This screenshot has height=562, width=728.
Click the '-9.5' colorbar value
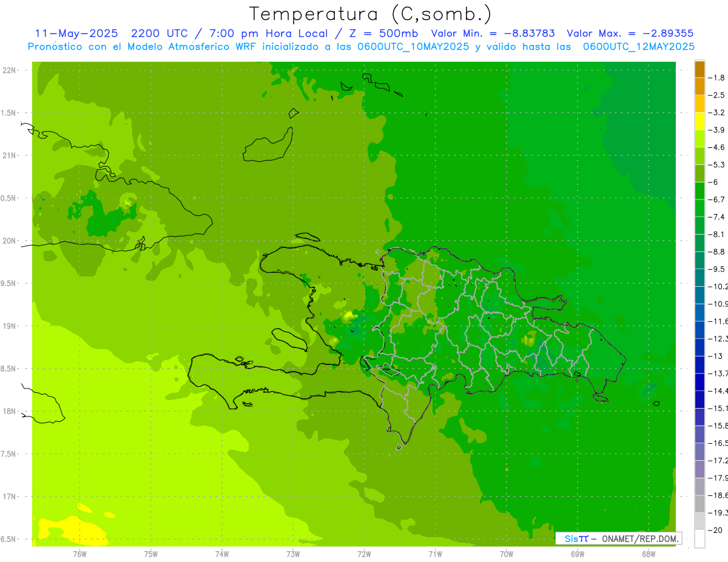pyautogui.click(x=718, y=269)
